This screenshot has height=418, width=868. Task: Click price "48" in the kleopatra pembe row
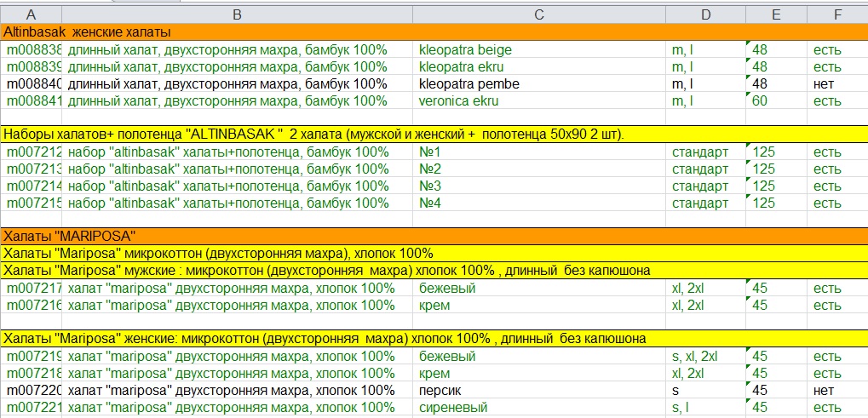[x=760, y=84]
